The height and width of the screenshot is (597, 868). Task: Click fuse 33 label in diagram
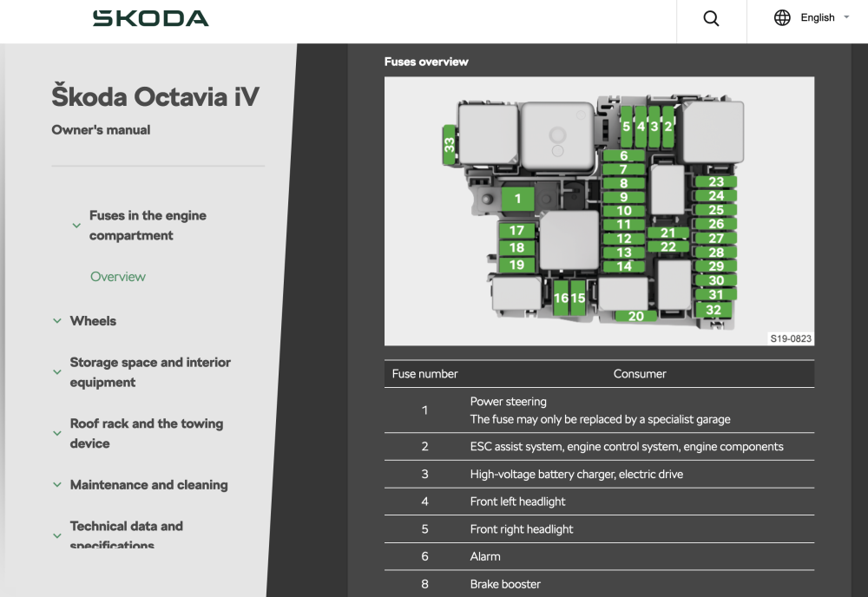point(449,145)
